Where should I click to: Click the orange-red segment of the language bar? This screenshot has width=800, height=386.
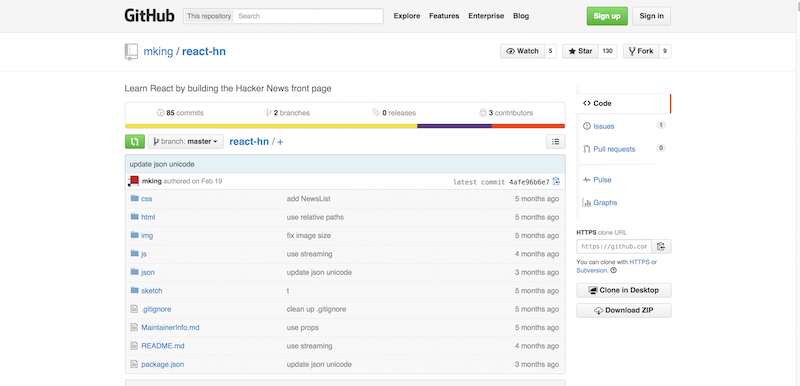point(529,126)
